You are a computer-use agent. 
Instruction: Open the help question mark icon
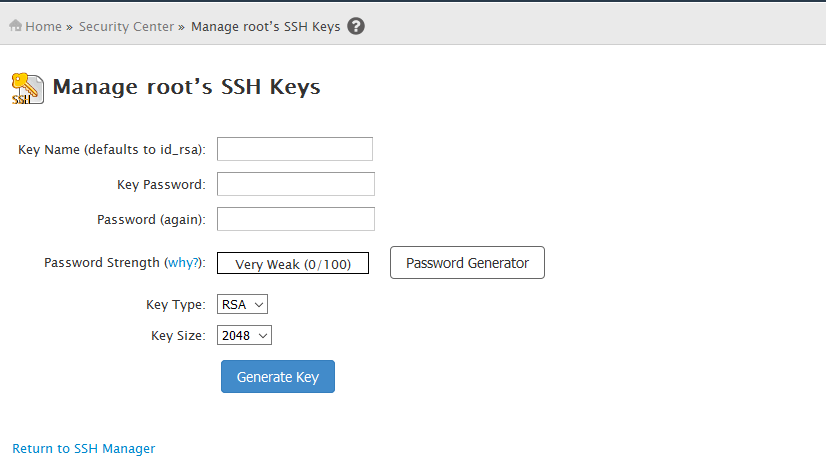point(355,26)
